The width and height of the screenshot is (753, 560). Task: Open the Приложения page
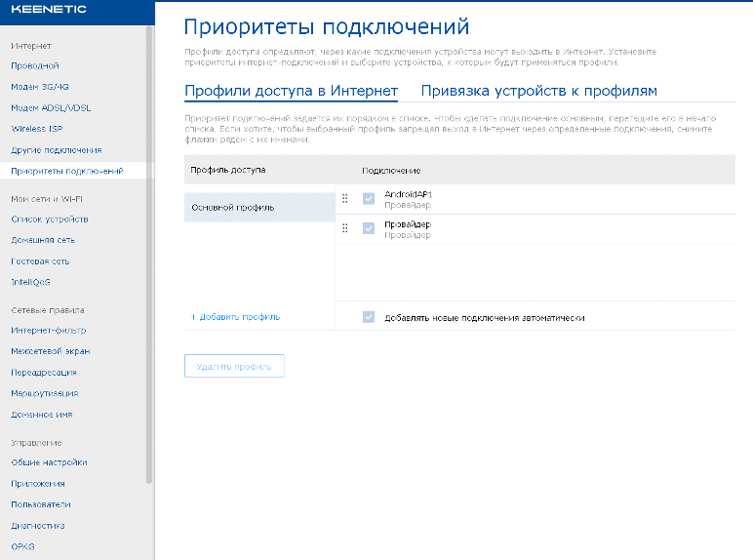(x=38, y=484)
